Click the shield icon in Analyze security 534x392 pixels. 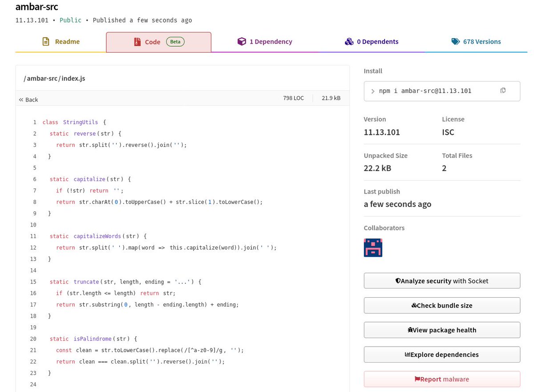coord(398,281)
